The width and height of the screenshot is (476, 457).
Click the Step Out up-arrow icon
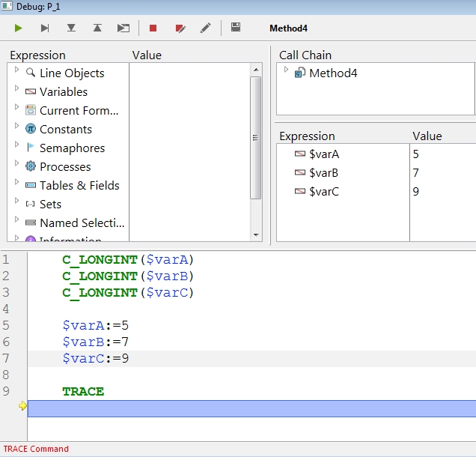(x=97, y=28)
